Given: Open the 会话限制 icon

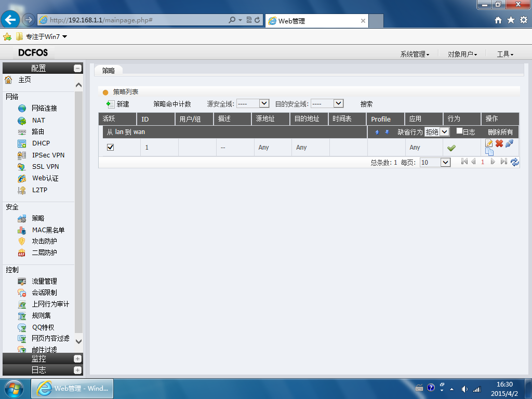Looking at the screenshot, I should [x=22, y=293].
